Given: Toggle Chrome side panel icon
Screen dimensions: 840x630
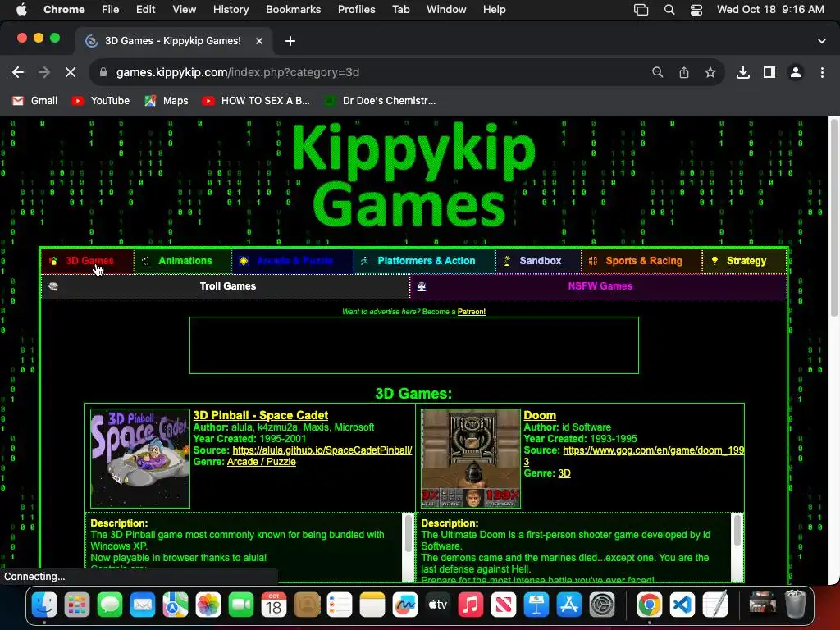Looking at the screenshot, I should pos(769,72).
